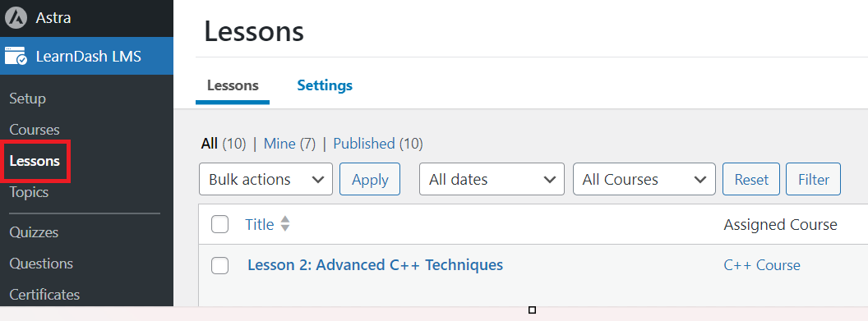Tick the select-all checkbox beside Title

[x=219, y=224]
